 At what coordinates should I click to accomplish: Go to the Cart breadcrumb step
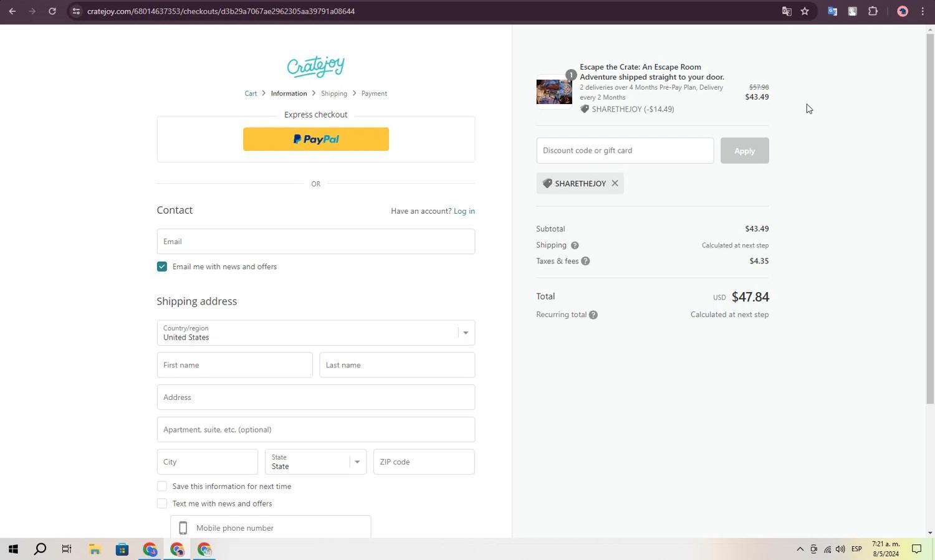tap(251, 93)
